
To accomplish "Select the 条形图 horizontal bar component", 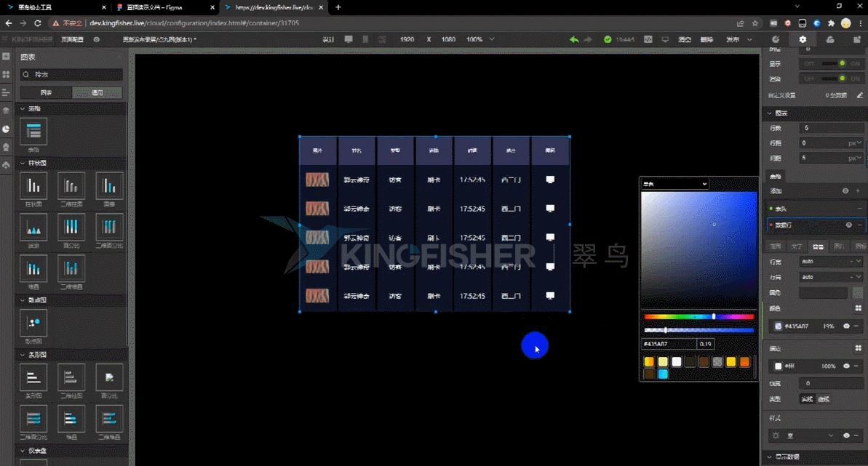I will [x=33, y=377].
